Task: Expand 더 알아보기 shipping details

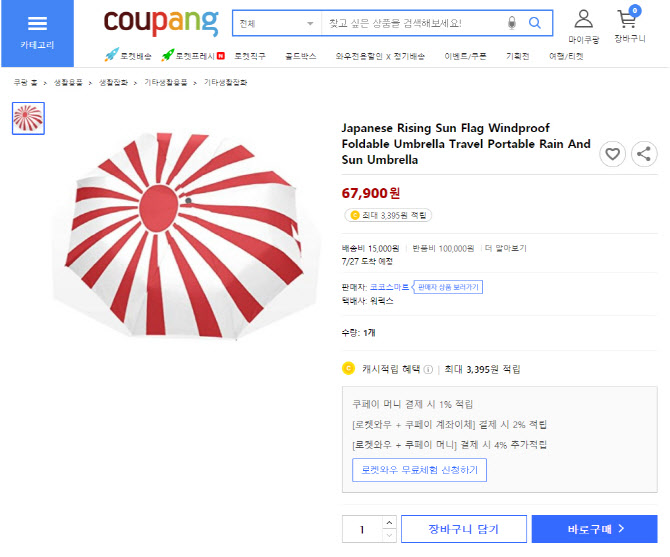Action: (x=506, y=248)
